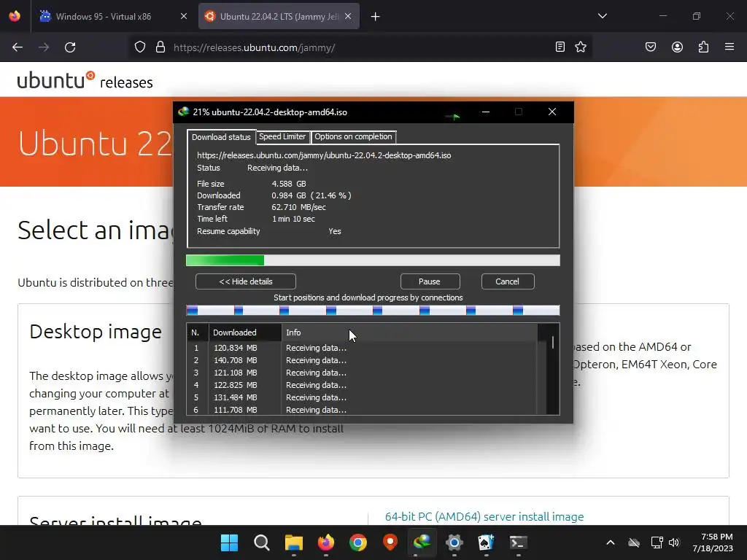Select connection row with 120.834 MB

tap(362, 348)
